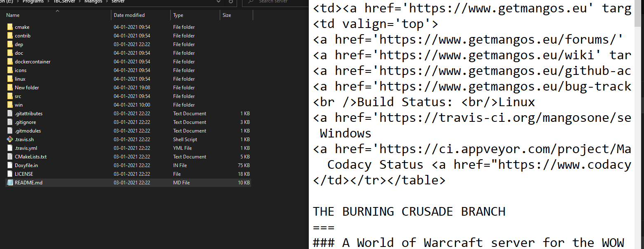The image size is (644, 249).
Task: Click the date of the New folder row
Action: [132, 88]
